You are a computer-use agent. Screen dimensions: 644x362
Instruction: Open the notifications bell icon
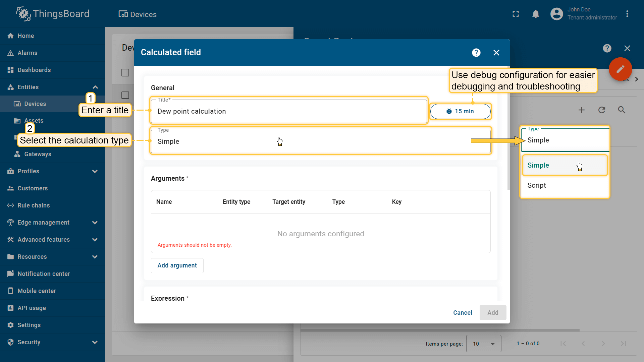tap(536, 14)
